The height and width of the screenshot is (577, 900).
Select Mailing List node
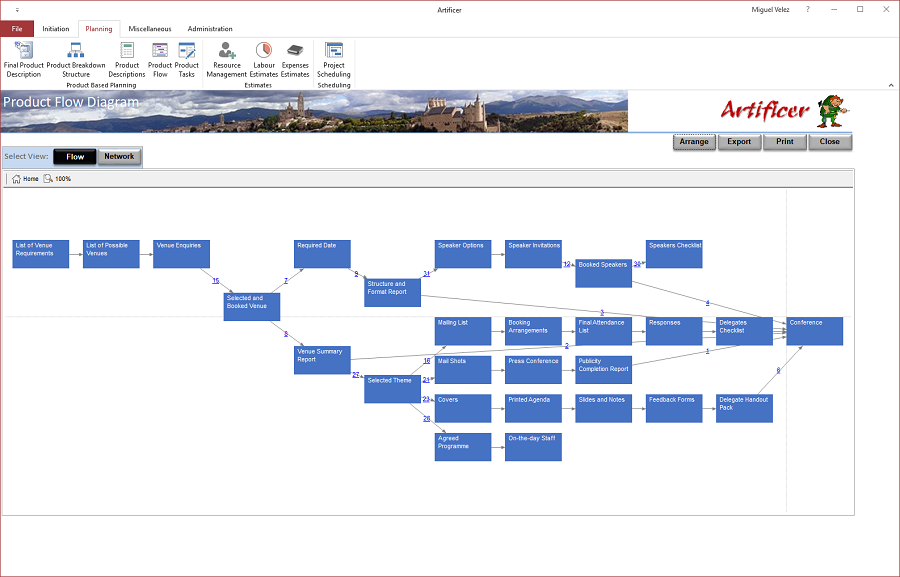[x=463, y=331]
